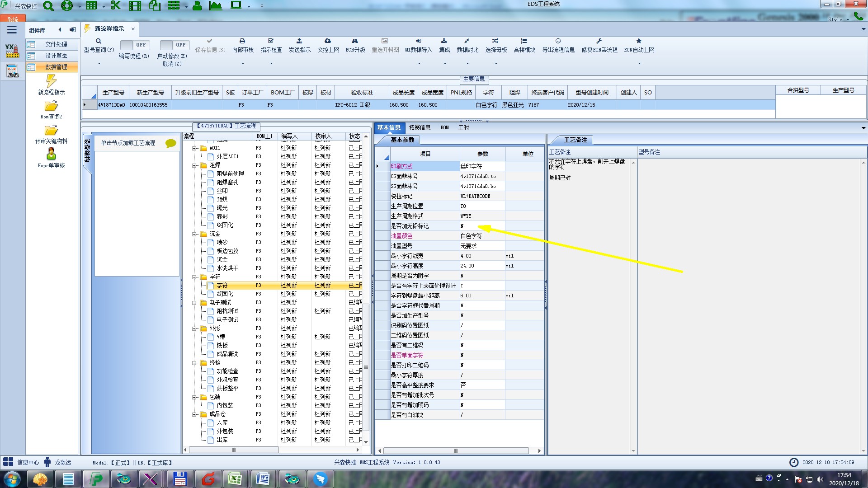
Task: Select the 终固化 process tree item
Action: click(225, 225)
